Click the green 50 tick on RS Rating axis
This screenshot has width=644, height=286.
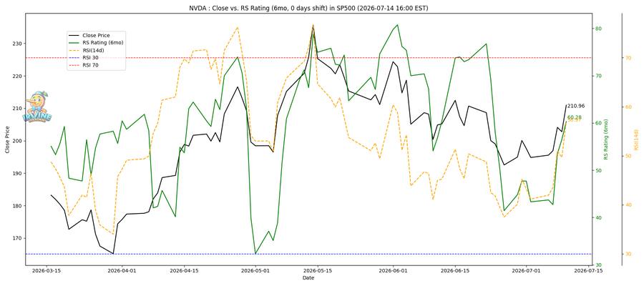pos(598,171)
